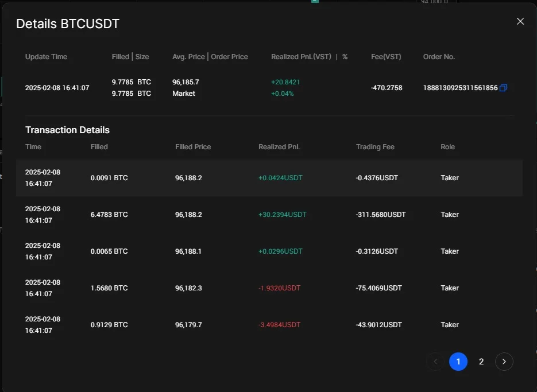
Task: Click the previous page arrow
Action: (x=435, y=362)
